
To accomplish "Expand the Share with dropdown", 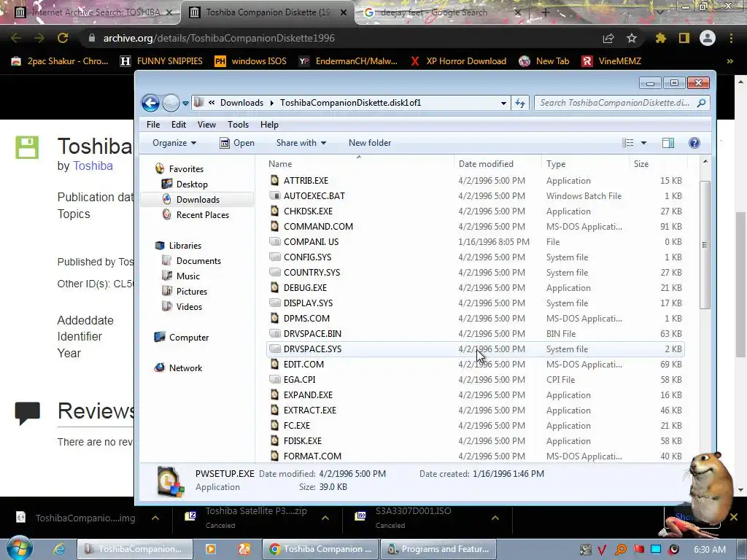I will 301,143.
